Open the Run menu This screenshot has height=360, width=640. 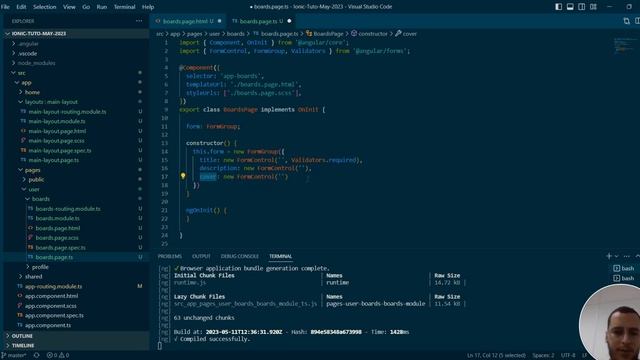102,7
